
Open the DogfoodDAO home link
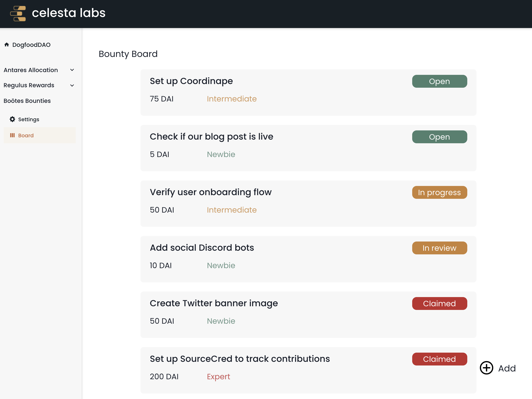31,45
